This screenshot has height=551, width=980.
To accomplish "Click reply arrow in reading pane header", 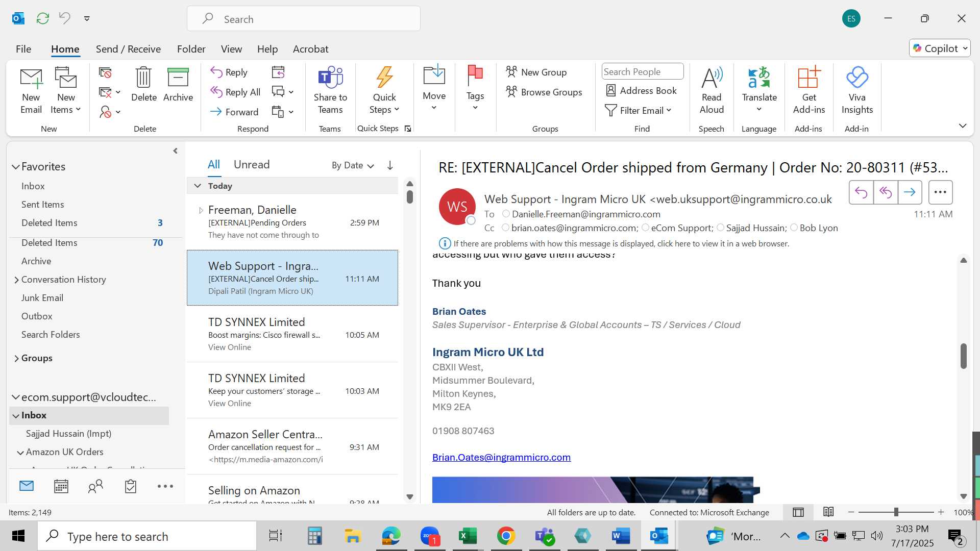I will coord(861,192).
